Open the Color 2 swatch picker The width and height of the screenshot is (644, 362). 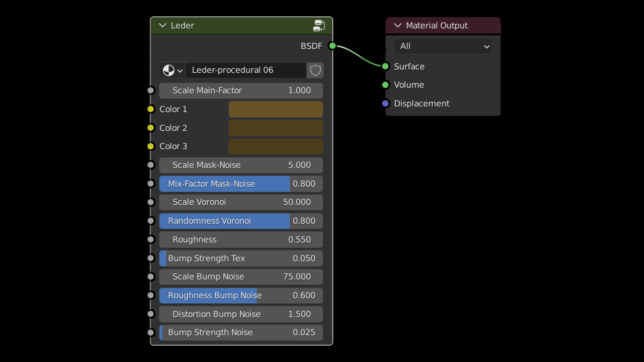coord(276,128)
